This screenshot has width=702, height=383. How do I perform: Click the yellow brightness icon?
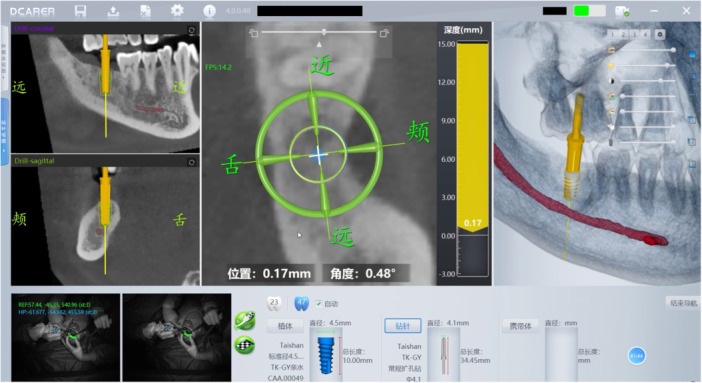click(x=611, y=66)
